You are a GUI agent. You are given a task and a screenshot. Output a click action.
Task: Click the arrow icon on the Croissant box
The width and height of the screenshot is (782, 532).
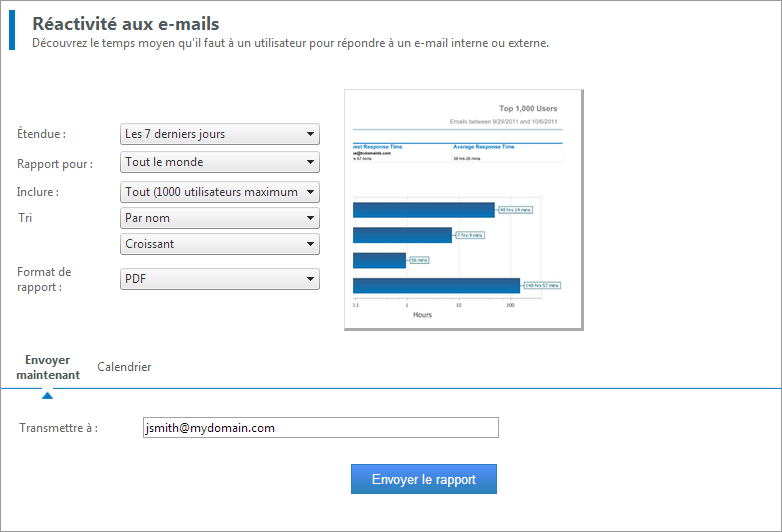310,244
